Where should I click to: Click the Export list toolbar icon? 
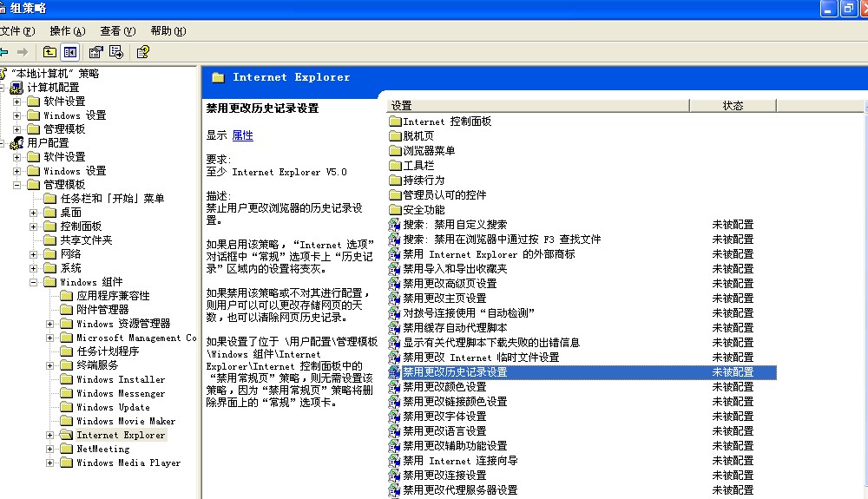[x=116, y=52]
